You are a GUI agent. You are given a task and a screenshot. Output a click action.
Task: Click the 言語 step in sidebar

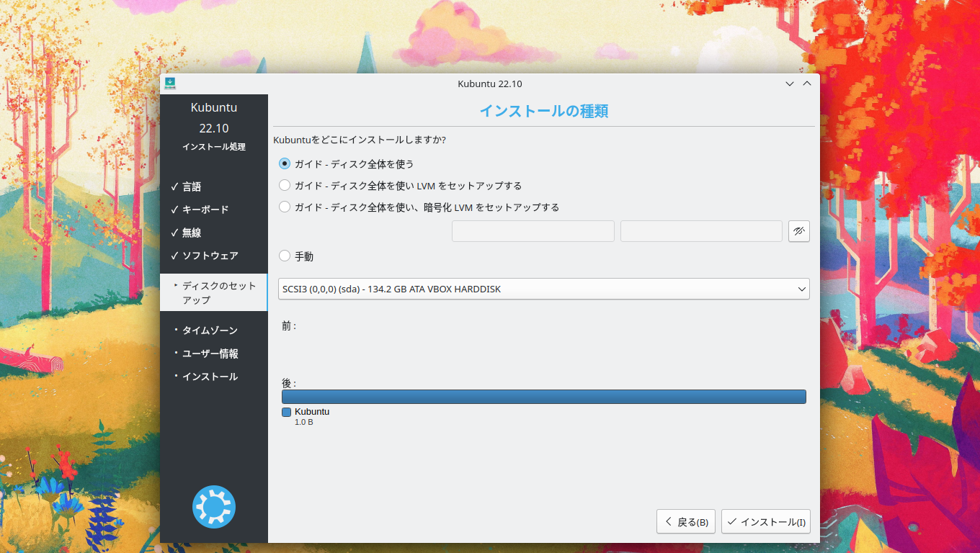click(192, 186)
